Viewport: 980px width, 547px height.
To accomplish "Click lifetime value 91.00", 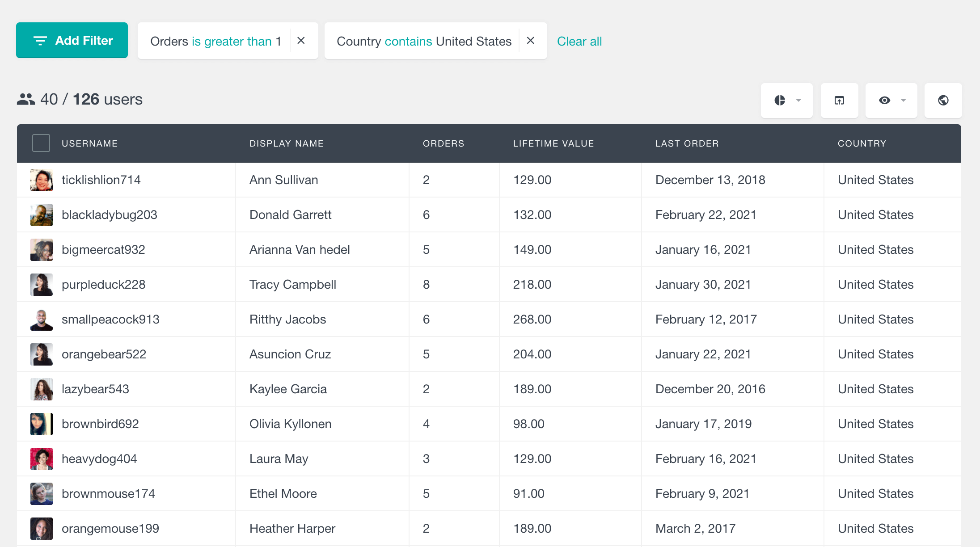I will point(529,493).
